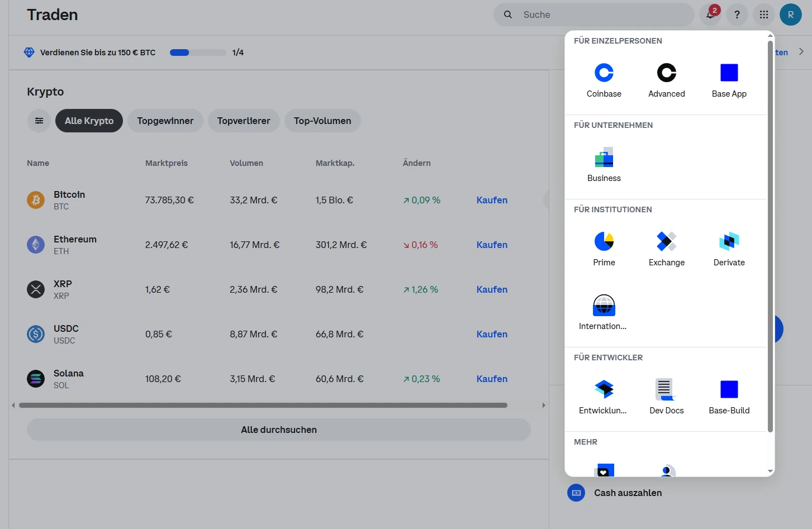Click Kaufen for XRP
Screen dimensions: 812x529
click(x=492, y=289)
